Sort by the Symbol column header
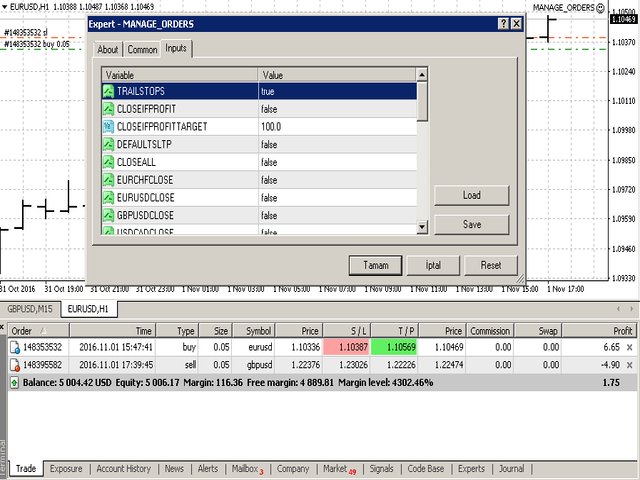 coord(253,331)
